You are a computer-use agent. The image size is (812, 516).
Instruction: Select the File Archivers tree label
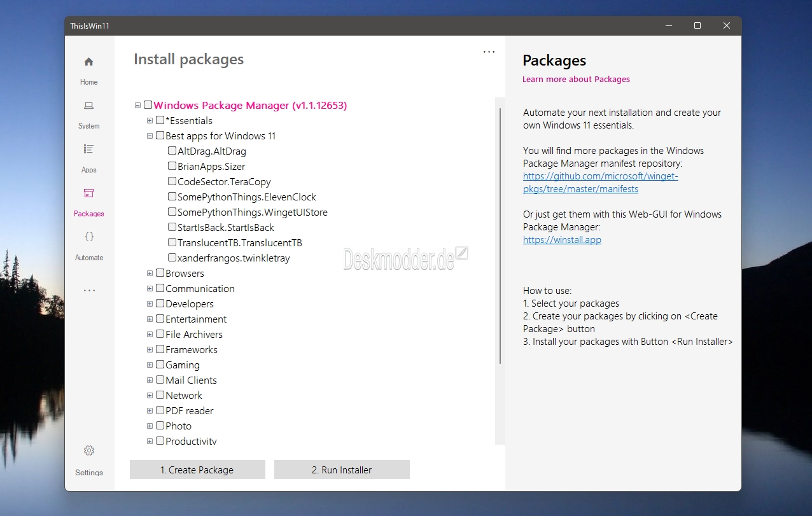click(194, 334)
